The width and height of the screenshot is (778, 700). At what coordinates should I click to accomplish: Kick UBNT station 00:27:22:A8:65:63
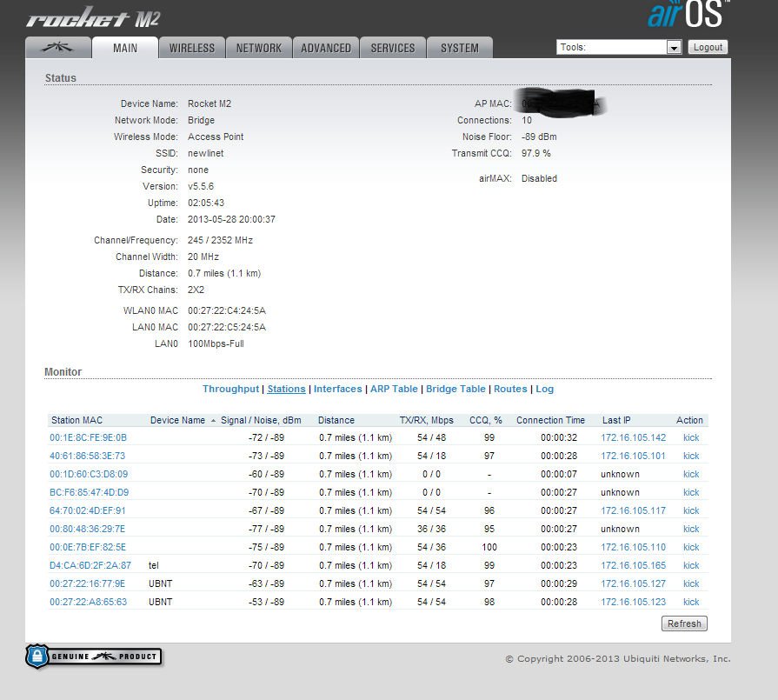[691, 602]
